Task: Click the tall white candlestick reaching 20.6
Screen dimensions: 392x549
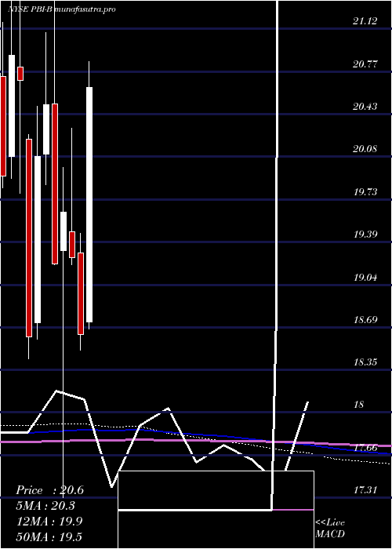Action: 89,205
